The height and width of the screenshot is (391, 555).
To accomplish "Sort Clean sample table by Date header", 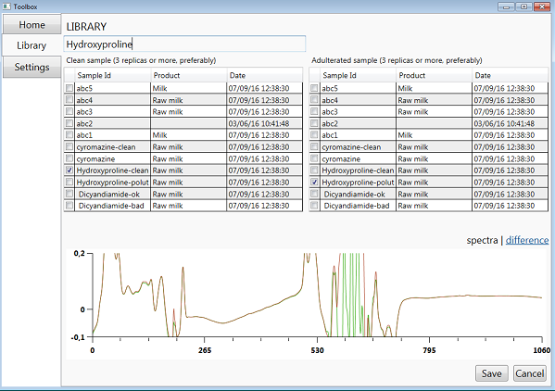I will click(264, 75).
